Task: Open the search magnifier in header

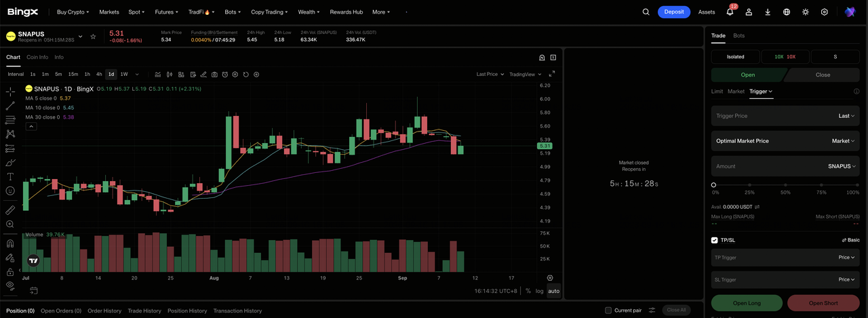Action: tap(646, 12)
